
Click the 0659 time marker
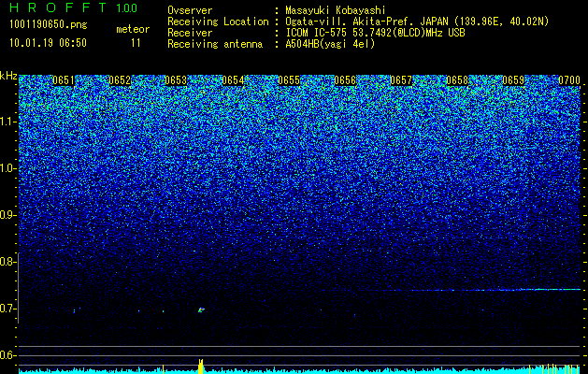pos(513,80)
